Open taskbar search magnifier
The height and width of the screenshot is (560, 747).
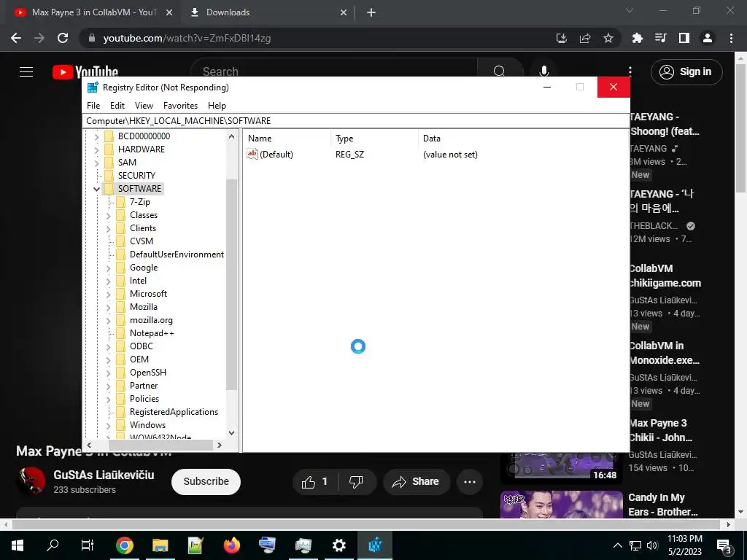[x=53, y=545]
